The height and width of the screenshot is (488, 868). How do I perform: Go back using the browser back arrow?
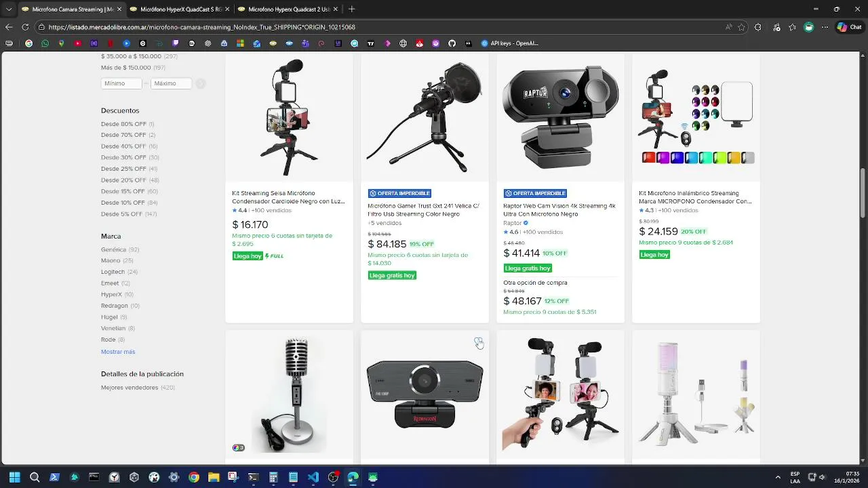click(x=9, y=27)
